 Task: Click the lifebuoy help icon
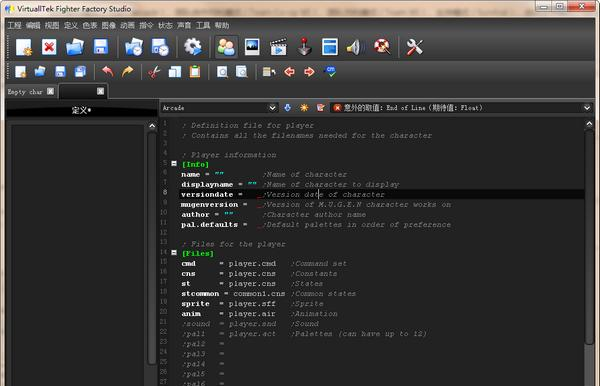[x=382, y=47]
